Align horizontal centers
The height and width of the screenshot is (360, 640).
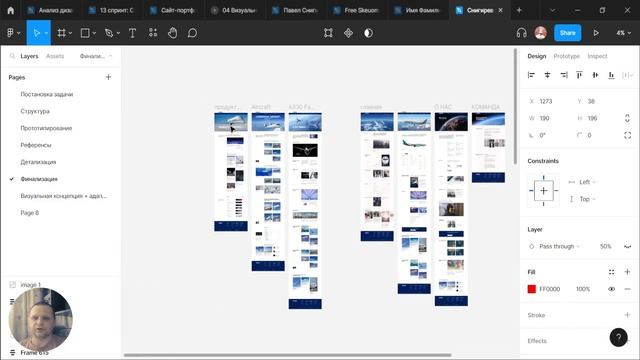click(547, 75)
